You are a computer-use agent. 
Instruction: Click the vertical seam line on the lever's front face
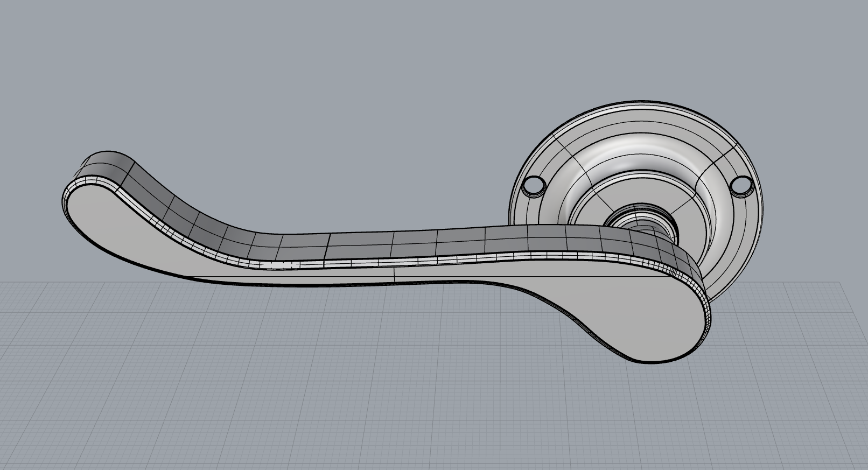pyautogui.click(x=394, y=275)
